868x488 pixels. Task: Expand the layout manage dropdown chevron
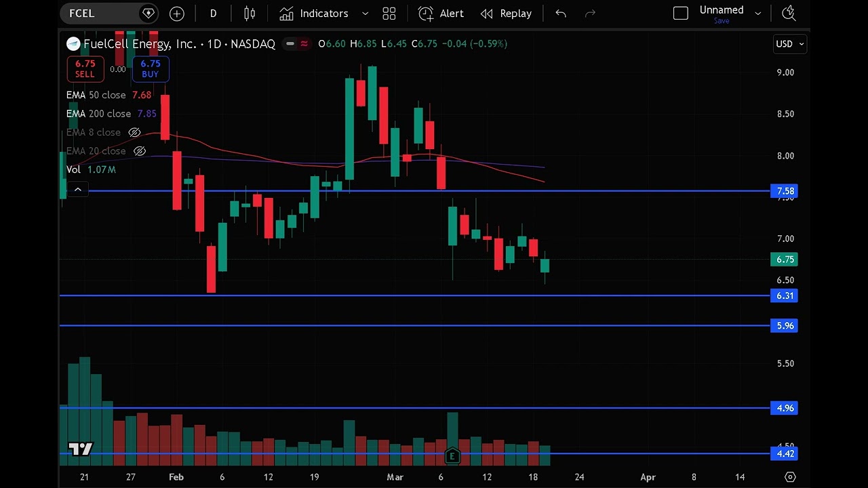[x=758, y=14]
